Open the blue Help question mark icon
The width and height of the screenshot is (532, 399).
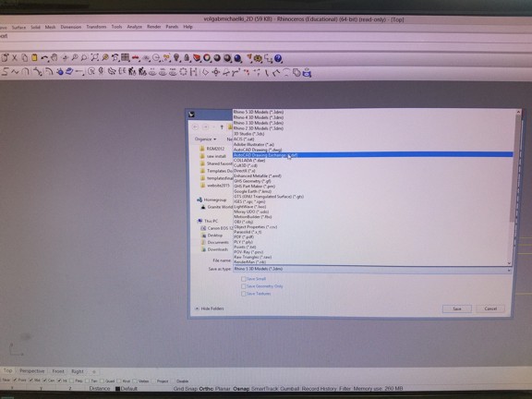(278, 58)
